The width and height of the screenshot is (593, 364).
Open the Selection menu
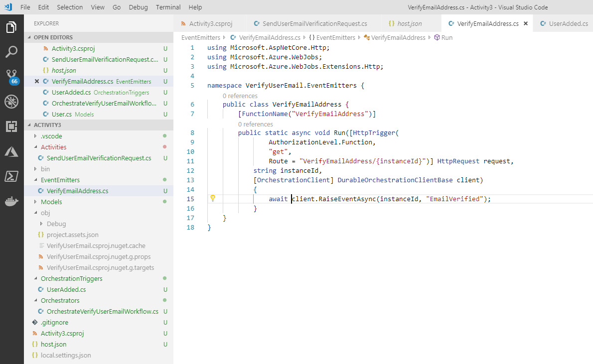click(x=70, y=7)
